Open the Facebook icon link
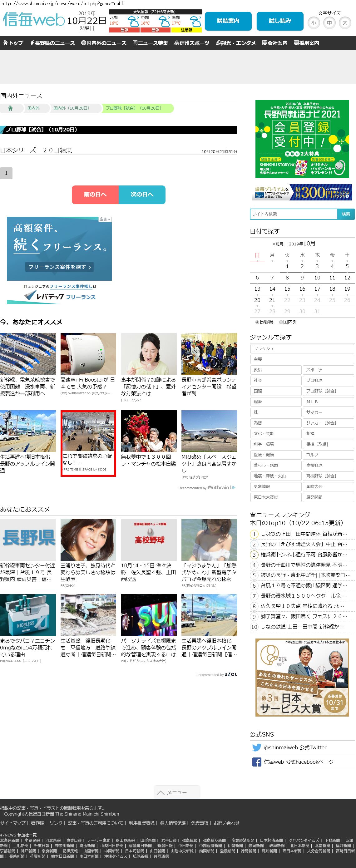356x868 pixels. tap(257, 762)
